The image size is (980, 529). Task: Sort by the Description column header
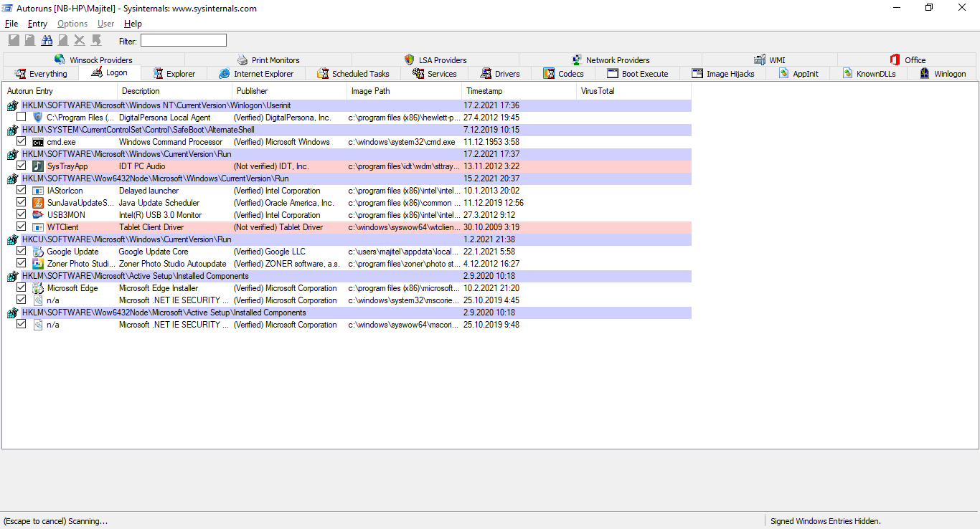175,91
